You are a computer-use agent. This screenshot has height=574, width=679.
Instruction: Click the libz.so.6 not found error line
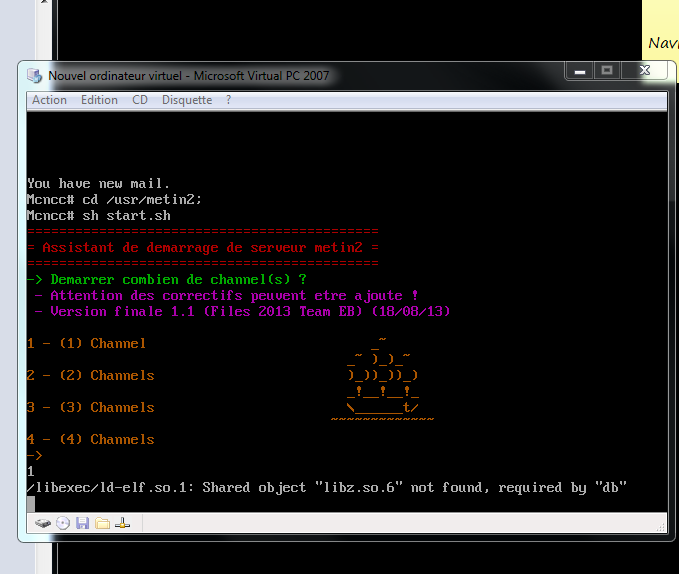(327, 488)
